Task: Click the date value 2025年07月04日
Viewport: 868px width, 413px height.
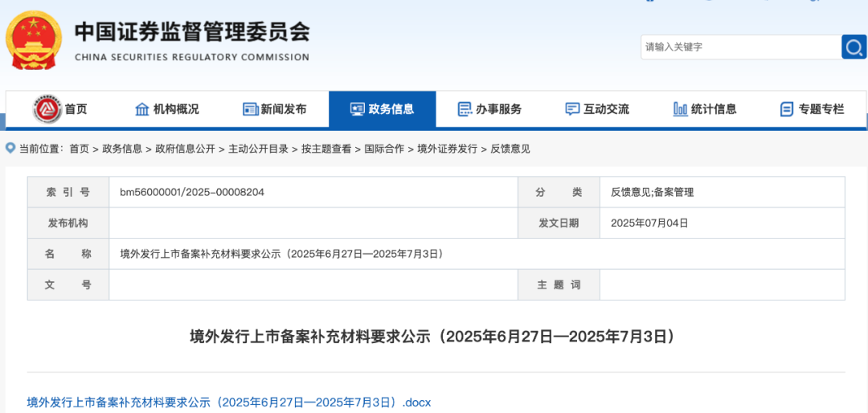Action: pos(649,223)
